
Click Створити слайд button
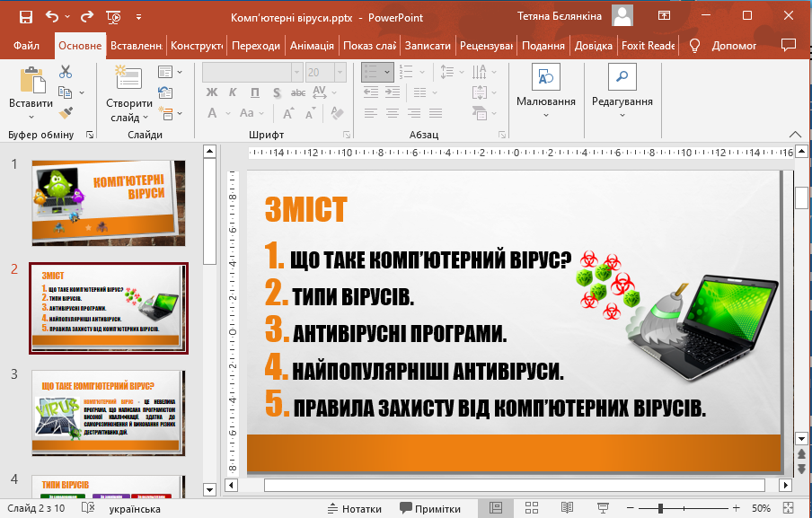coord(129,93)
